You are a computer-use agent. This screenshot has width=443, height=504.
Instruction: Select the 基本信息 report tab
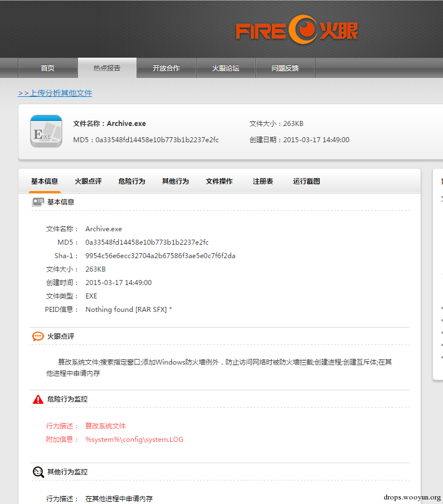[x=44, y=181]
